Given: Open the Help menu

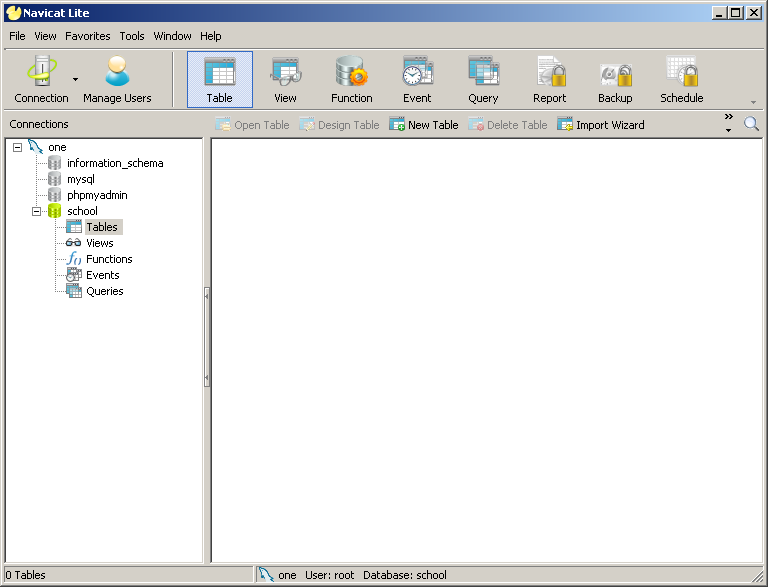Looking at the screenshot, I should pos(211,36).
